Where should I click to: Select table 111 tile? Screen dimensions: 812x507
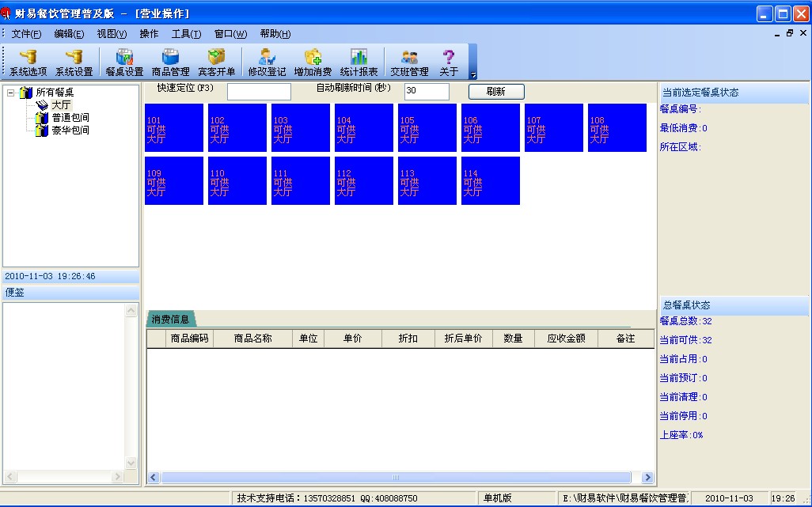[301, 181]
